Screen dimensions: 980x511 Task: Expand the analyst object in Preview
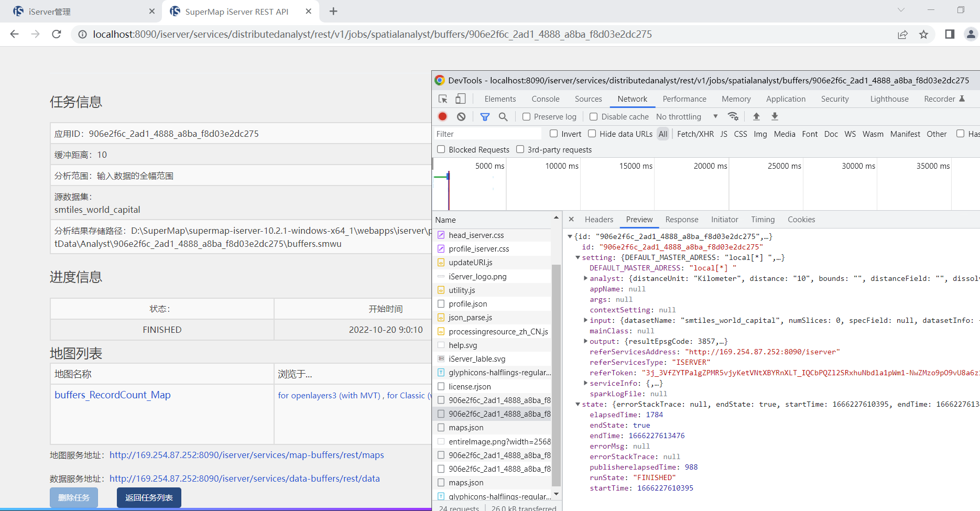pyautogui.click(x=585, y=278)
